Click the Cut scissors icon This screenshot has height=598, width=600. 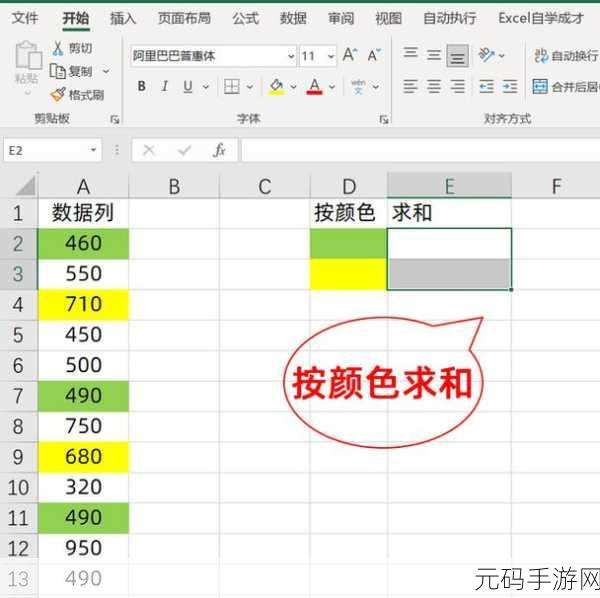point(58,49)
